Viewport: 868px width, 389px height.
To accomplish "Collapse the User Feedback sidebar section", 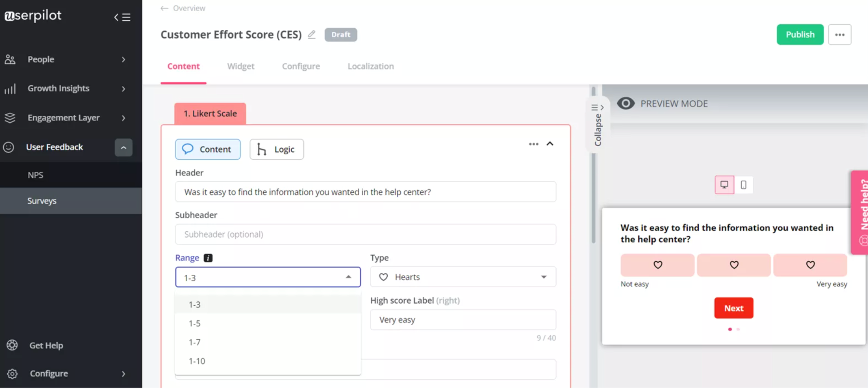I will pos(123,148).
